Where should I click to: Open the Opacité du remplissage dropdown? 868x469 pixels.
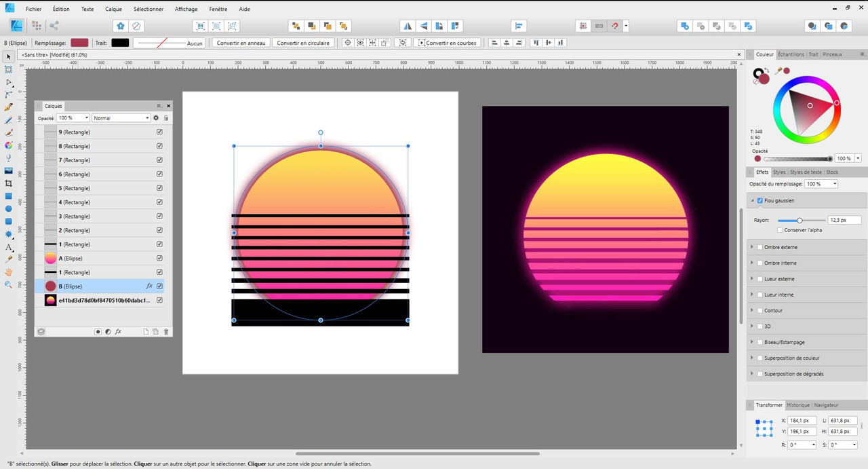point(821,184)
